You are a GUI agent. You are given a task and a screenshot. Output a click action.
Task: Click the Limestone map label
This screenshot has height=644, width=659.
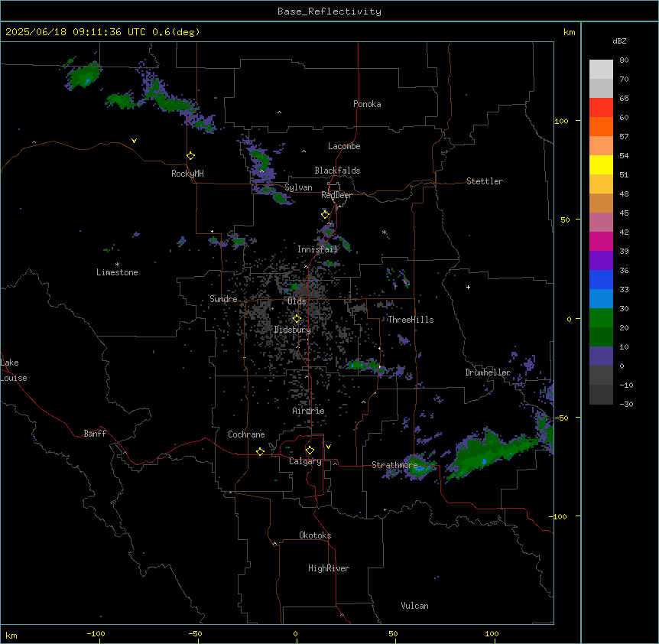(117, 272)
